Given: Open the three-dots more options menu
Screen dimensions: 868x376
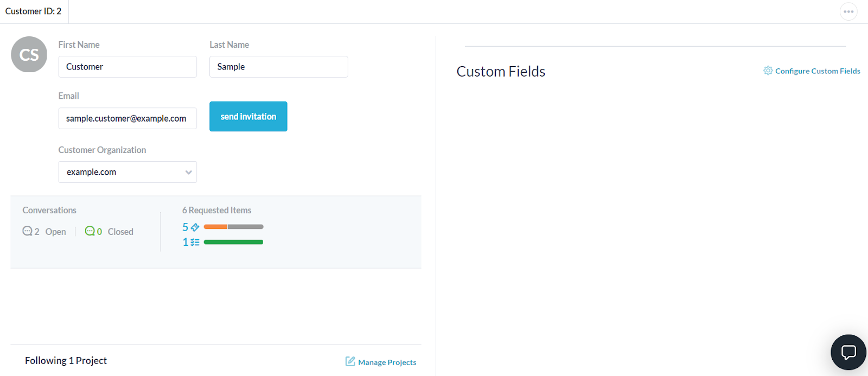Looking at the screenshot, I should click(x=848, y=11).
